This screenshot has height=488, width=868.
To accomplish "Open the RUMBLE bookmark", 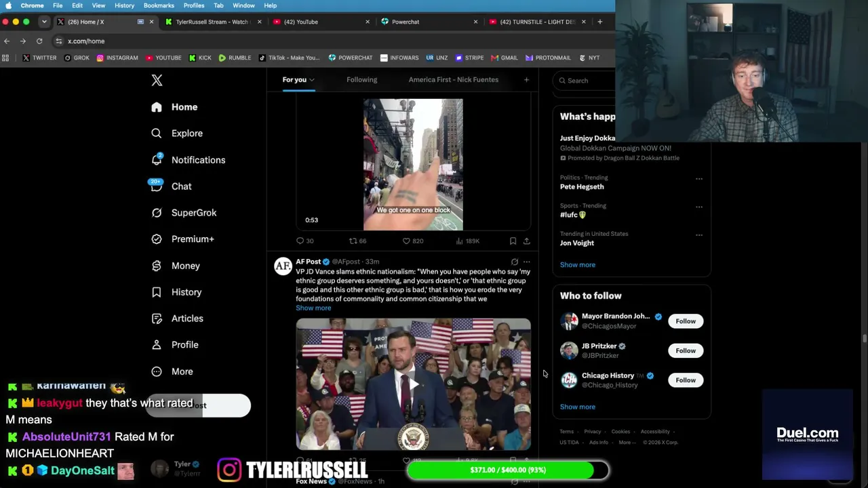I will pyautogui.click(x=235, y=58).
